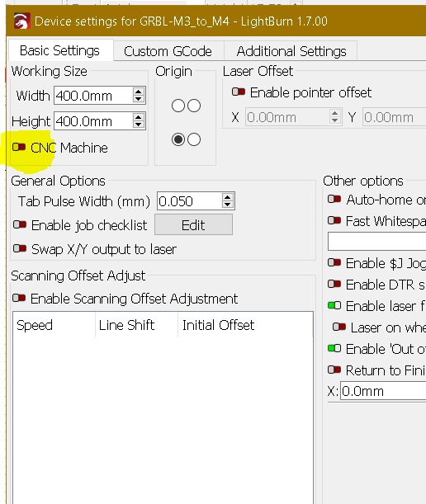Decrease Laser Offset X with down arrow
The height and width of the screenshot is (504, 426).
pos(335,121)
